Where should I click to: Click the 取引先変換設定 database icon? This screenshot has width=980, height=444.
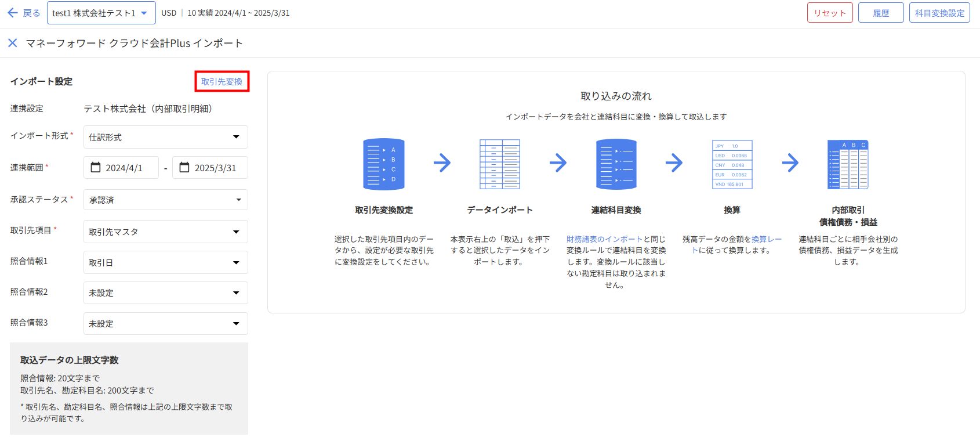click(x=383, y=164)
